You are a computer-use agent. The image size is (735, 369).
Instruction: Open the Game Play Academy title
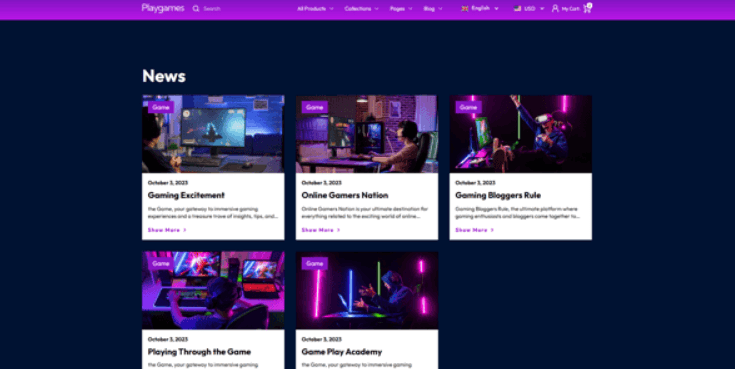(x=342, y=352)
